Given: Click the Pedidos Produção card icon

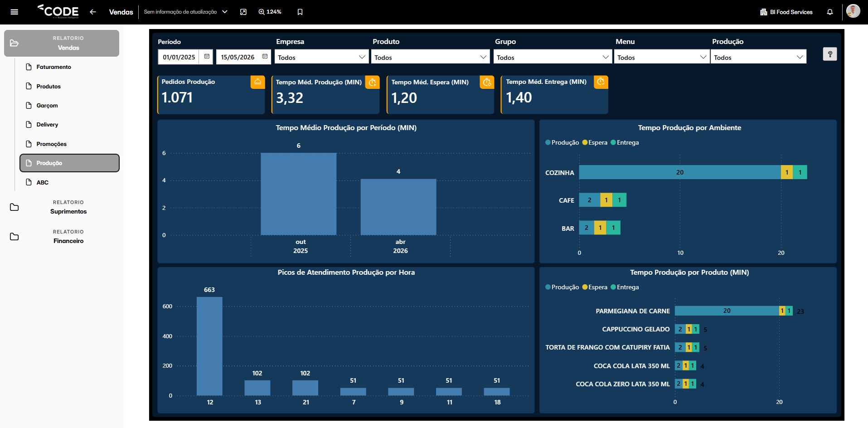Looking at the screenshot, I should point(257,82).
